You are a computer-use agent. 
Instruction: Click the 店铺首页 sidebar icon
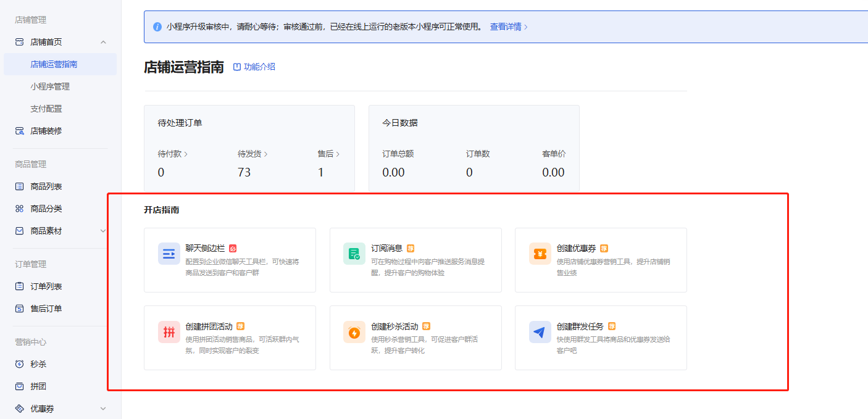(19, 42)
